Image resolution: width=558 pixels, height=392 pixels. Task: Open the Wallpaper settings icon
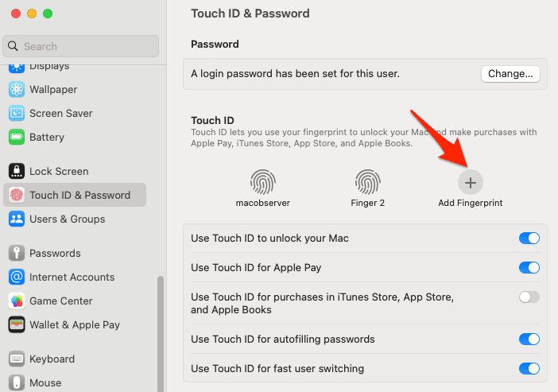pyautogui.click(x=17, y=89)
